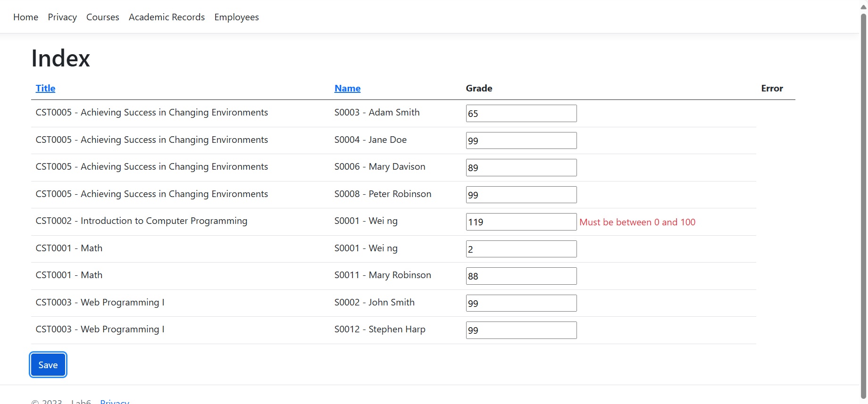Select Jane Doe's grade input box
Screen dimensions: 868x404
pos(521,140)
